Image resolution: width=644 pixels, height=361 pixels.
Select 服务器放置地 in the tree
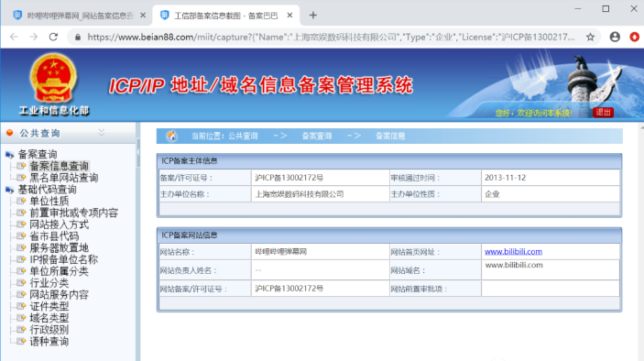tap(59, 247)
